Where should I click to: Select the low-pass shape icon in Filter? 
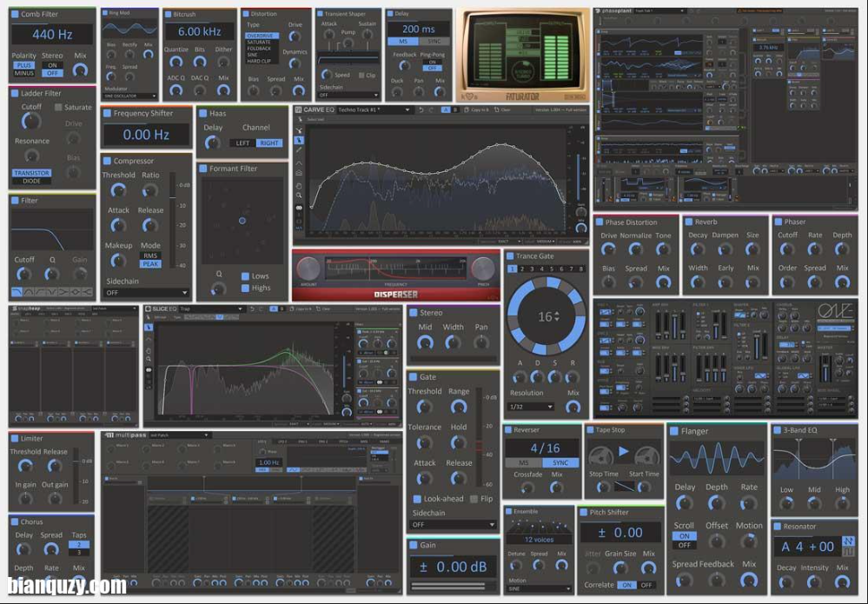point(16,292)
